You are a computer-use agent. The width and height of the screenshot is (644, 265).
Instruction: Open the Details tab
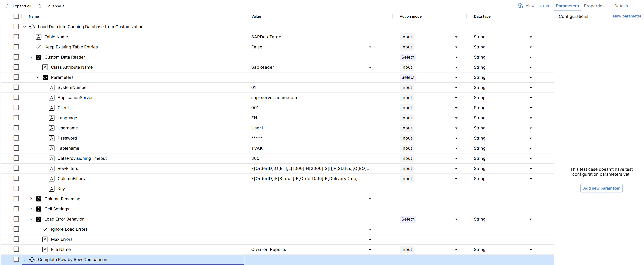(621, 6)
